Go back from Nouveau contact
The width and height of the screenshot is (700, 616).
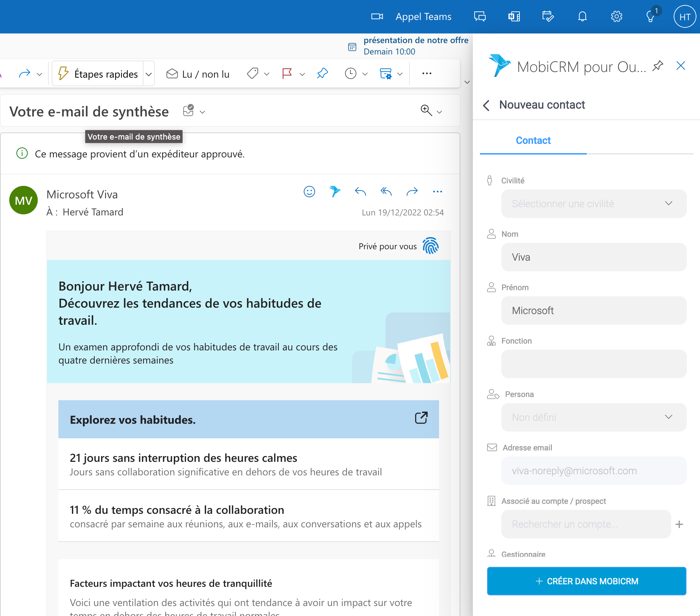486,105
